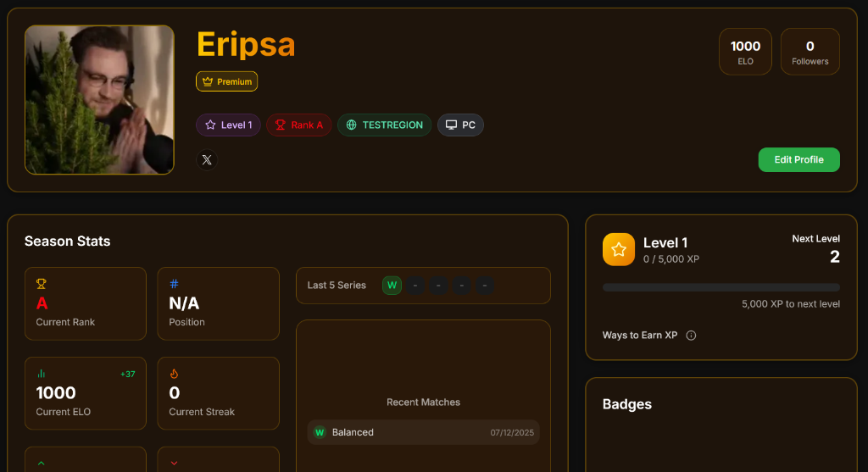Click the Position N/A card

coord(218,303)
